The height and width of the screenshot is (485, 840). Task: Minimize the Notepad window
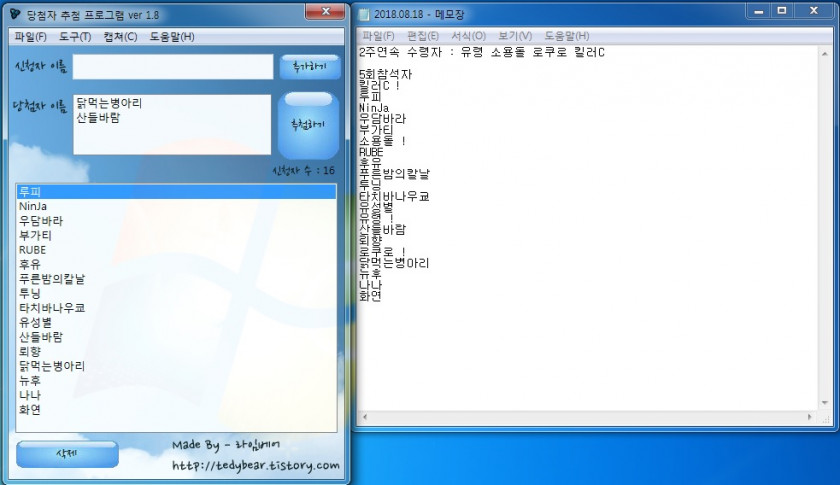[756, 10]
